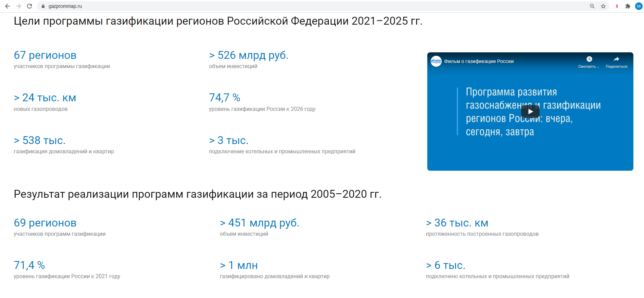This screenshot has height=298, width=644.
Task: Click the '> 36 тыс. км' pipeline figure
Action: coord(457,223)
